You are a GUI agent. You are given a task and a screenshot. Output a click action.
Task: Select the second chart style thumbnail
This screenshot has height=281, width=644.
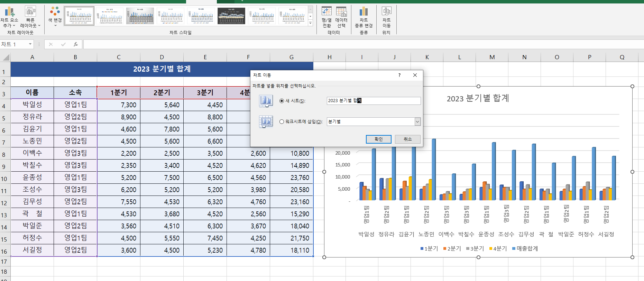click(110, 16)
